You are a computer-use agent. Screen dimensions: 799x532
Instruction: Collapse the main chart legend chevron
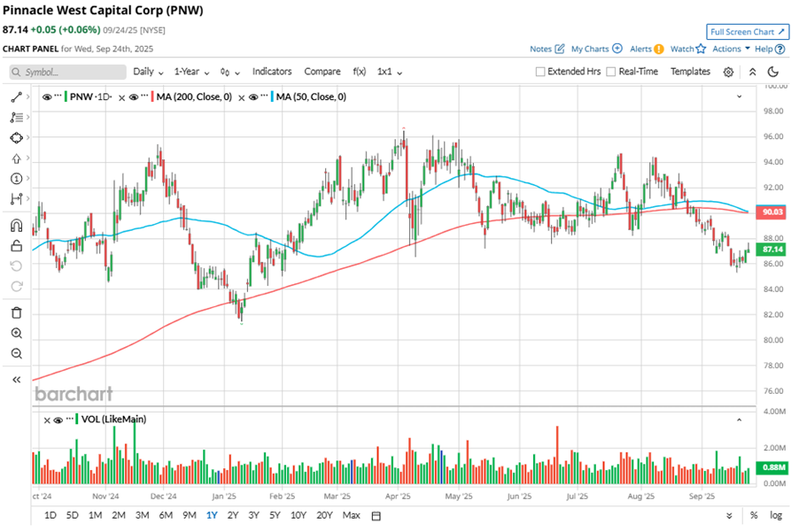click(739, 96)
